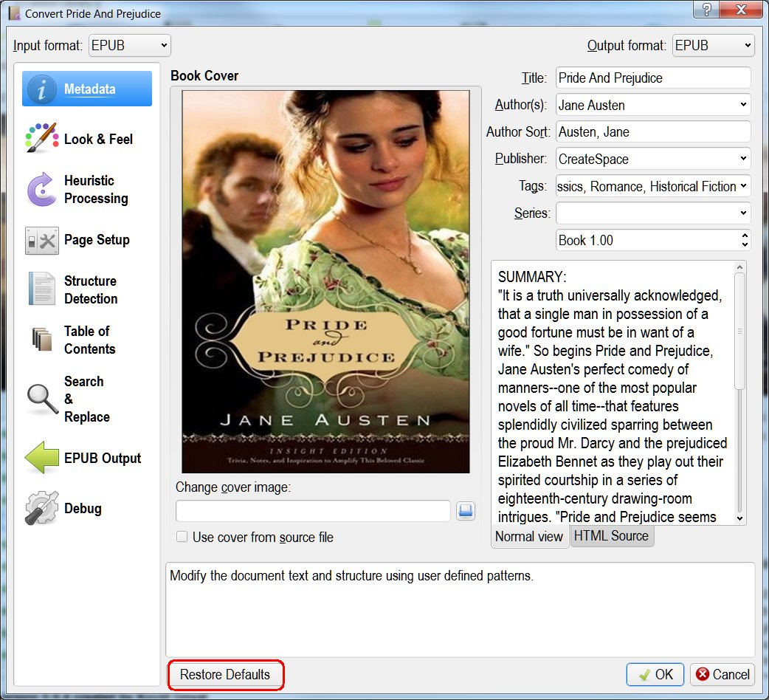Screen dimensions: 769x700
Task: Switch to Normal view tab
Action: 529,537
